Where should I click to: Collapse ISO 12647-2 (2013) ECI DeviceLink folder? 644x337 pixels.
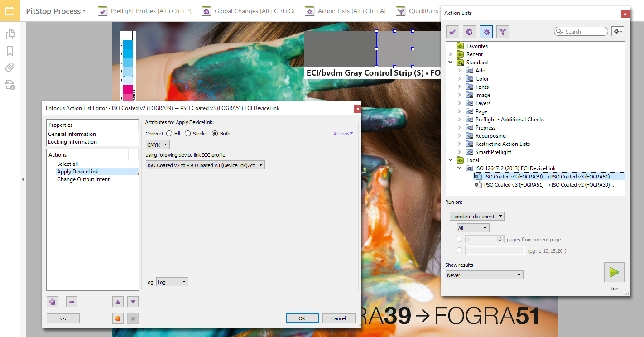tap(460, 168)
